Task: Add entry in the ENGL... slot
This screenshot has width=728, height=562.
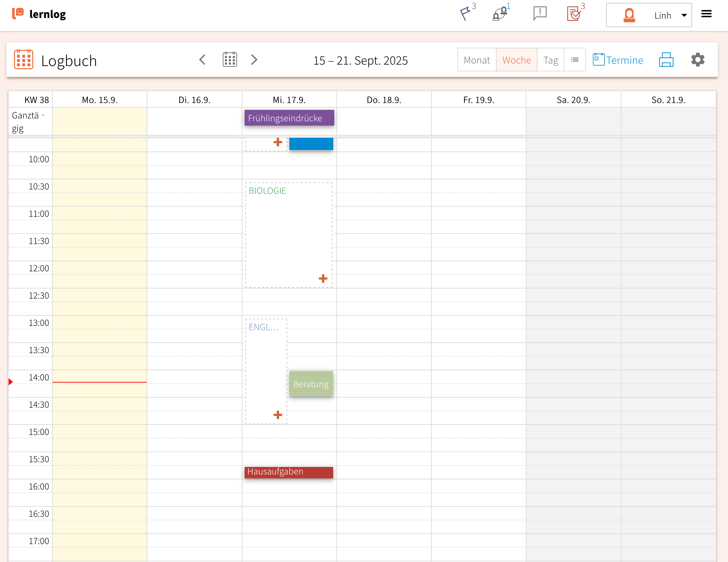Action: 278,415
